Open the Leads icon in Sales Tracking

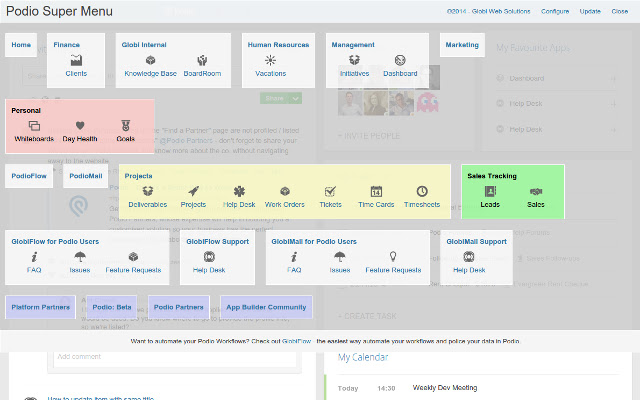490,191
